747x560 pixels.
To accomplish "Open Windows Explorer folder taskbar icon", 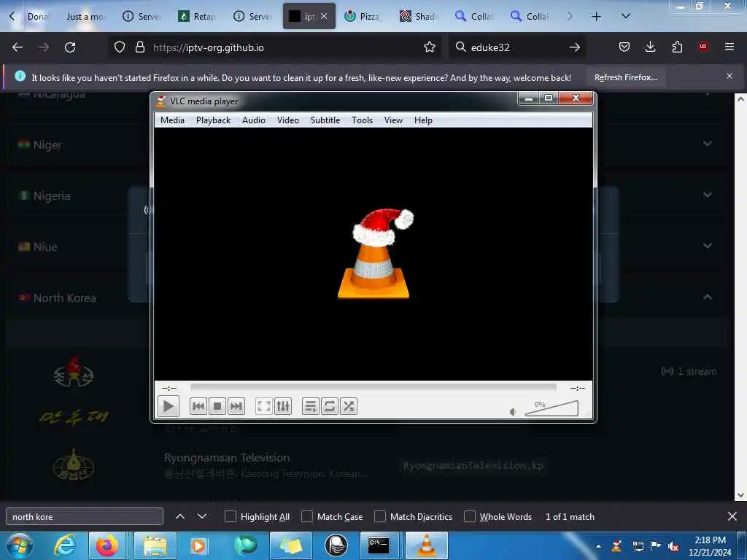I will click(155, 545).
